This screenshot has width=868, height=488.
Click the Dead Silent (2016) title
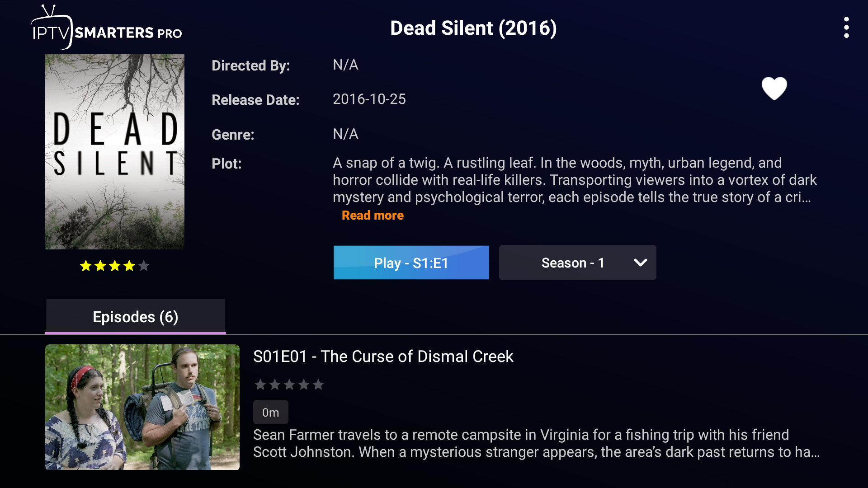point(473,28)
